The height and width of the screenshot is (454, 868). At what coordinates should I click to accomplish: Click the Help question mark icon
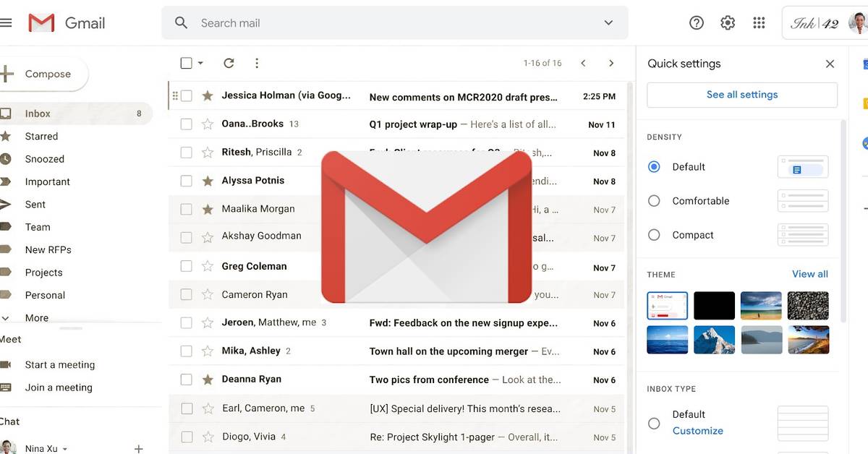pyautogui.click(x=697, y=23)
